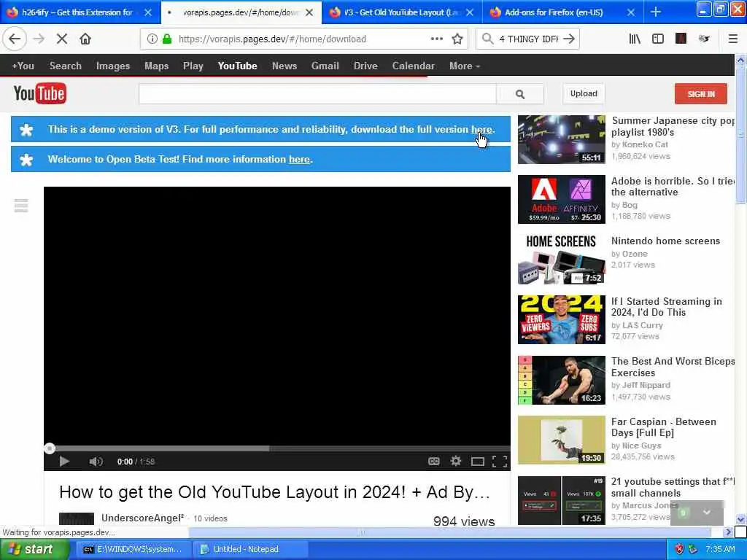Open player settings gear icon
The height and width of the screenshot is (560, 747).
pyautogui.click(x=456, y=461)
